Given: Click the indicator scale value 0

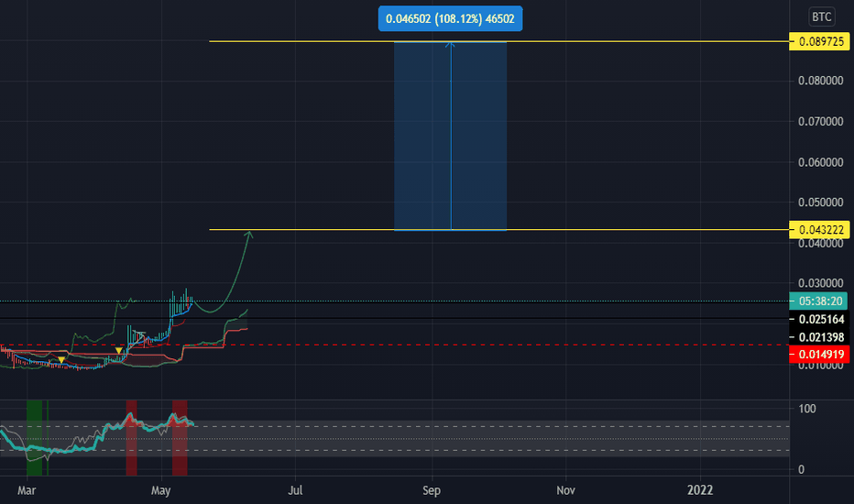Looking at the screenshot, I should pos(801,470).
